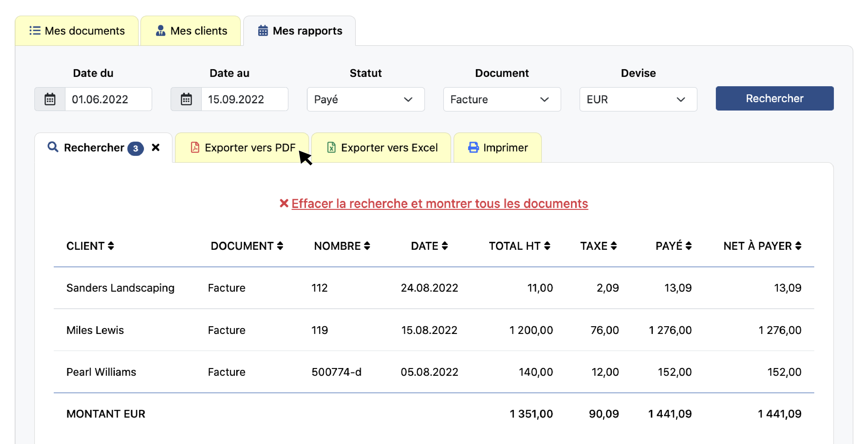Select client Sanders Landscaping
Viewport: 868px width, 444px height.
click(x=120, y=288)
